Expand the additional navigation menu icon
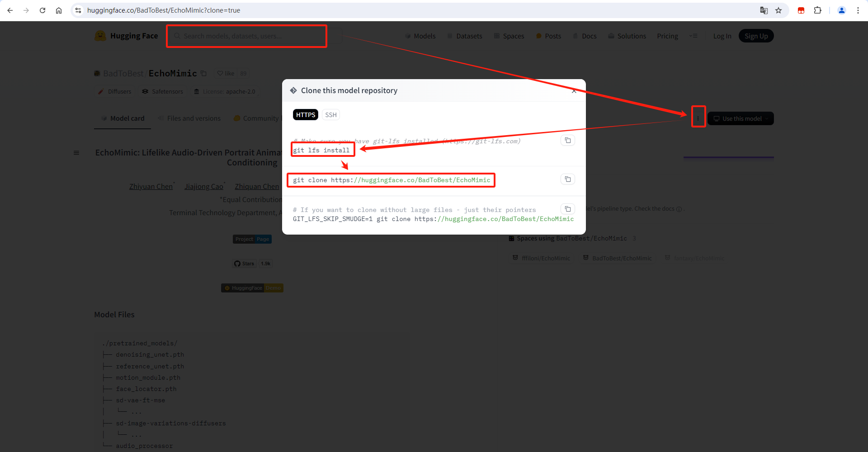This screenshot has width=868, height=452. pos(693,36)
